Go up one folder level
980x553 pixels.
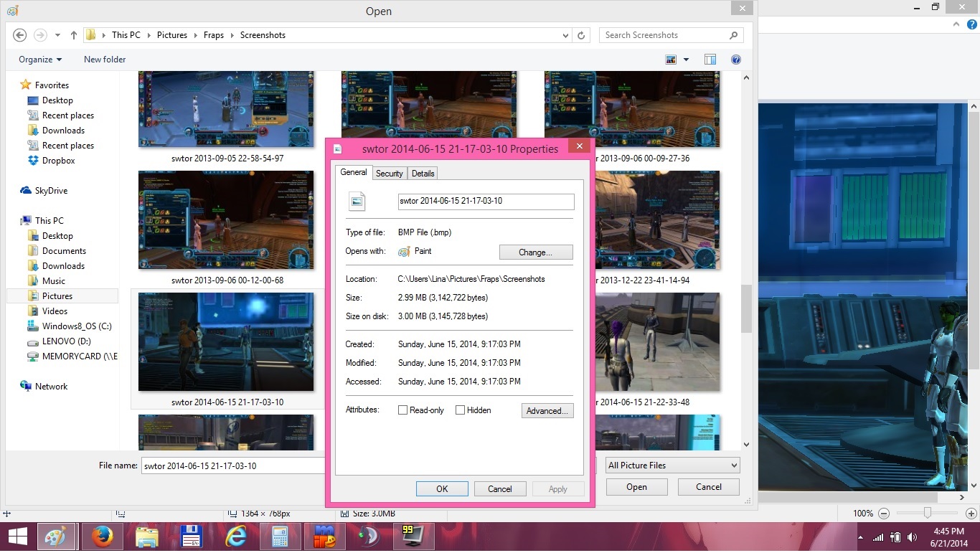74,35
